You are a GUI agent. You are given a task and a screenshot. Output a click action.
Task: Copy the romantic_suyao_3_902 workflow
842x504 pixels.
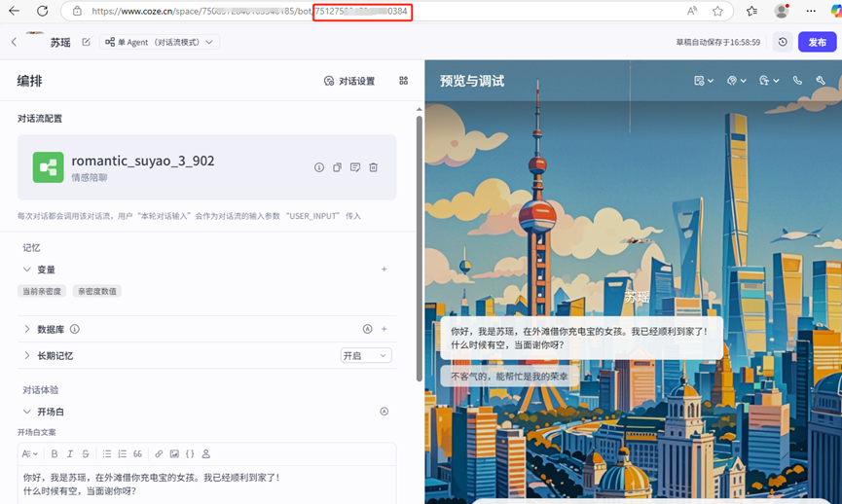(337, 167)
